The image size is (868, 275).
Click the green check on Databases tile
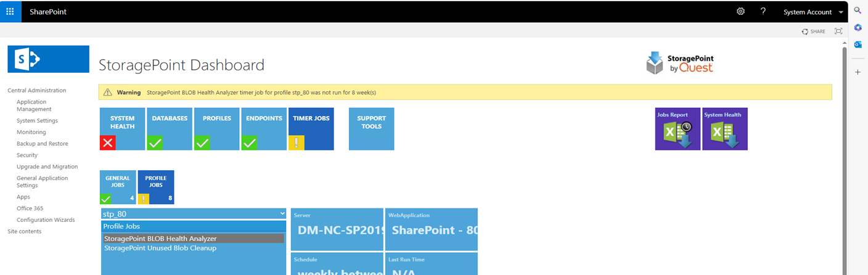click(155, 143)
